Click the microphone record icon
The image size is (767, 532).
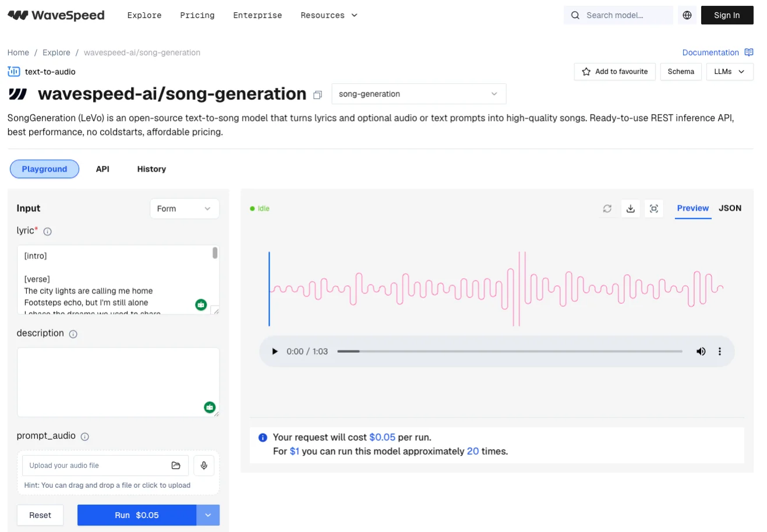click(x=204, y=466)
